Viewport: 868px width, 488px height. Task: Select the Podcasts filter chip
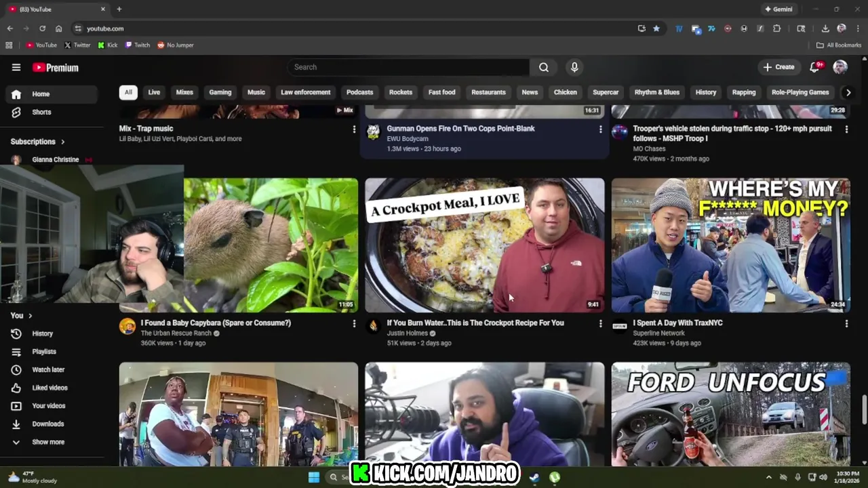coord(360,92)
